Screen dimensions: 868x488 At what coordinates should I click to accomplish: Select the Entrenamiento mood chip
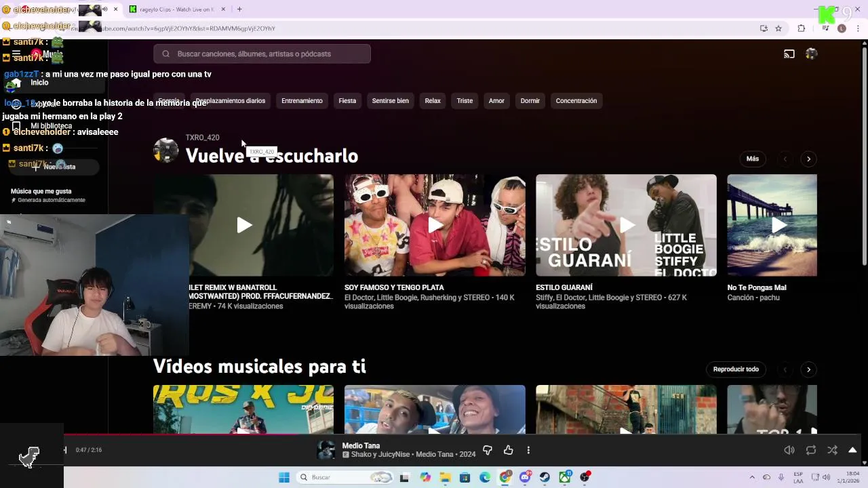(x=302, y=100)
